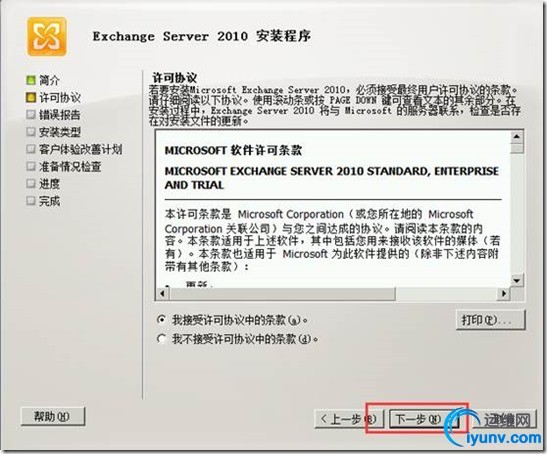
Task: Click horizontal scrollbar right arrow
Action: tap(503, 294)
